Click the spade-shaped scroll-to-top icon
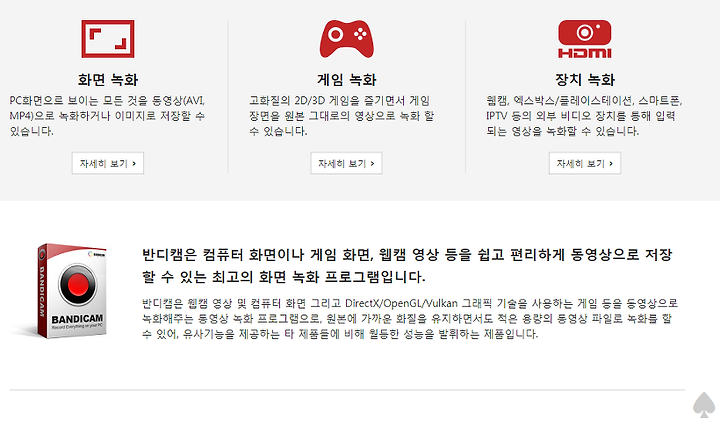The width and height of the screenshot is (720, 425). pos(704,405)
